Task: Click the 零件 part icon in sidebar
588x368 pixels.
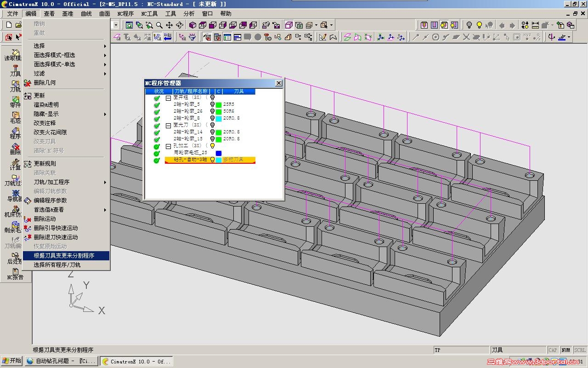Action: (15, 101)
